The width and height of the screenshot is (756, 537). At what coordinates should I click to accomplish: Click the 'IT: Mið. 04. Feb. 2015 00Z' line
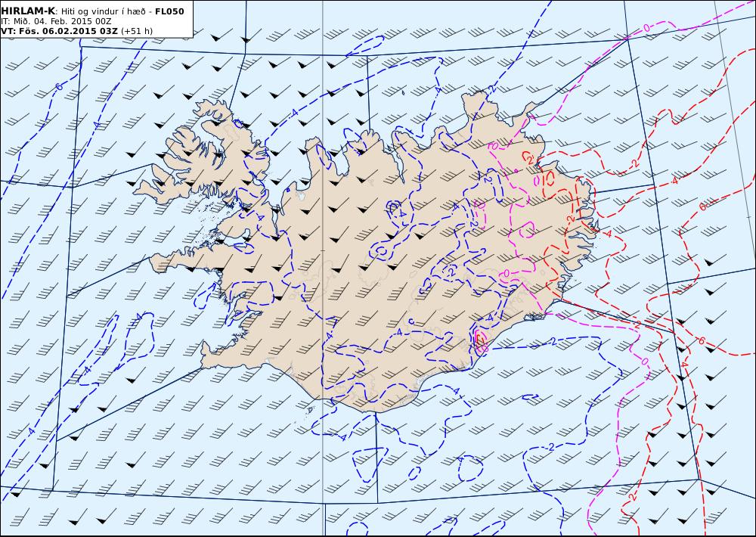56,21
